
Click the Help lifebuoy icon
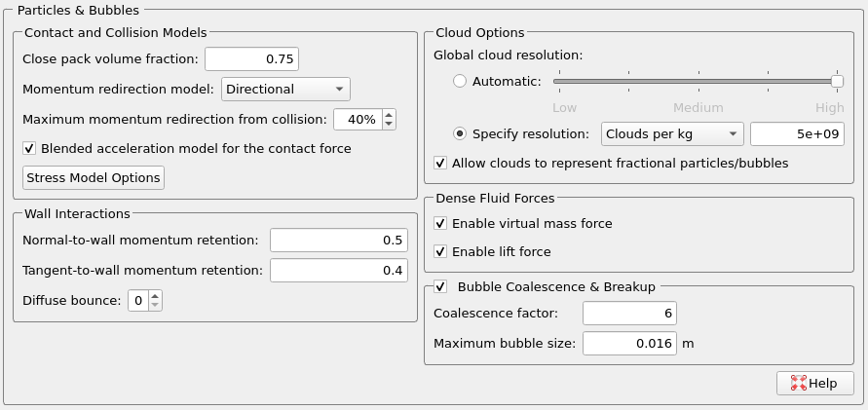tap(798, 383)
